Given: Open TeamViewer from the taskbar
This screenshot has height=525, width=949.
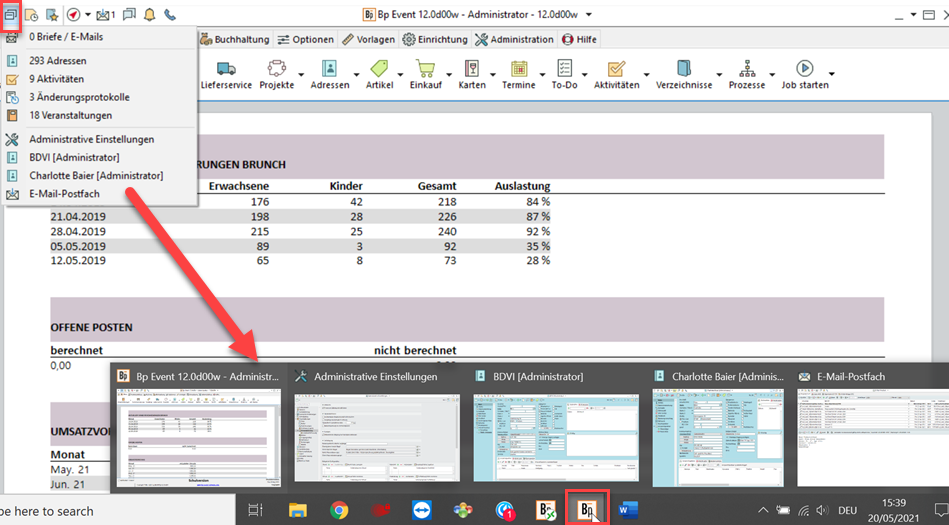Looking at the screenshot, I should (421, 510).
